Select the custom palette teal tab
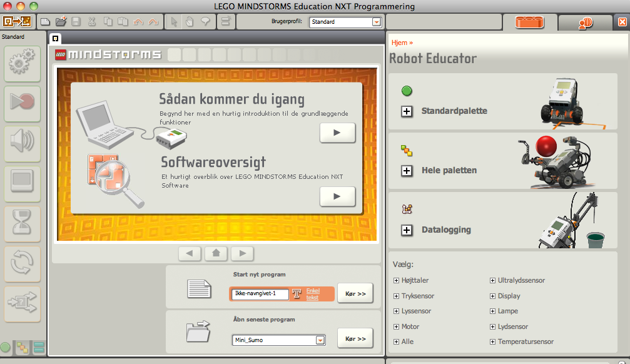630x364 pixels. [x=39, y=348]
